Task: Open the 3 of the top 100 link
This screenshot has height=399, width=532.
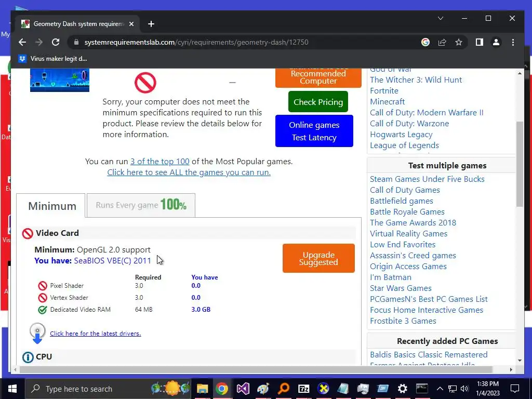Action: click(160, 161)
